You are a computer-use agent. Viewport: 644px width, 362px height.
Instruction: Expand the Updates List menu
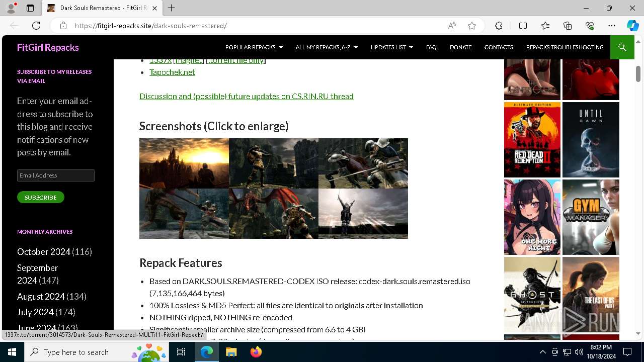point(392,47)
